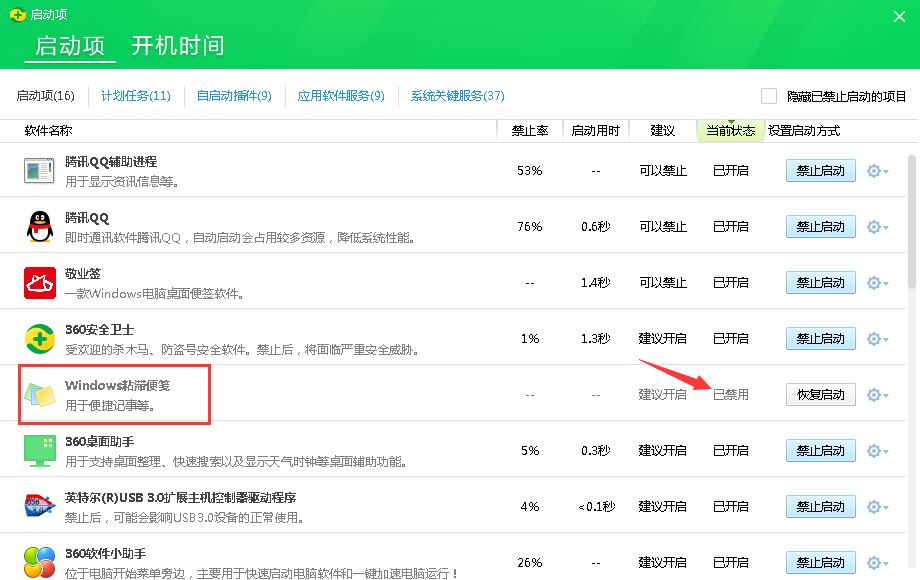
Task: Click the 360 logo in title bar
Action: point(18,14)
